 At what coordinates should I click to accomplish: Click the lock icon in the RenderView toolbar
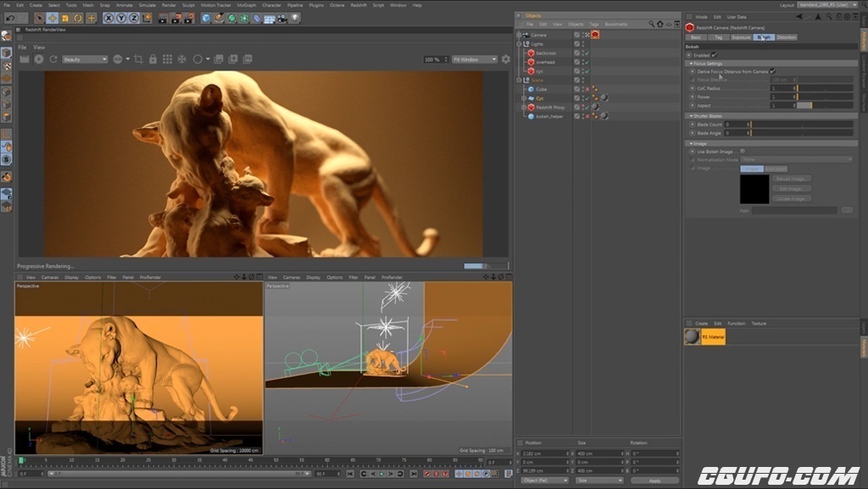click(x=152, y=59)
